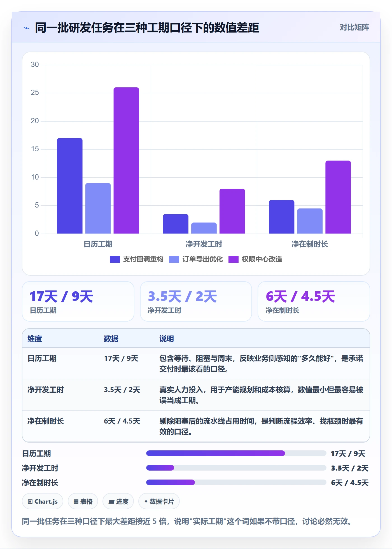Click the 支付回调重构 bar under 日历工期
This screenshot has width=392, height=549.
click(x=70, y=186)
